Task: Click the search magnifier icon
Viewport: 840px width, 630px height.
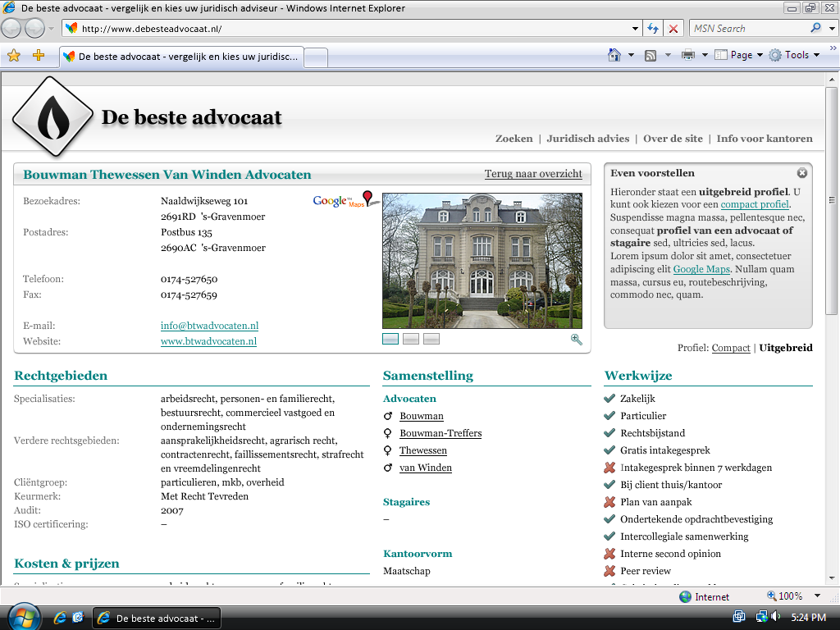Action: 816,28
